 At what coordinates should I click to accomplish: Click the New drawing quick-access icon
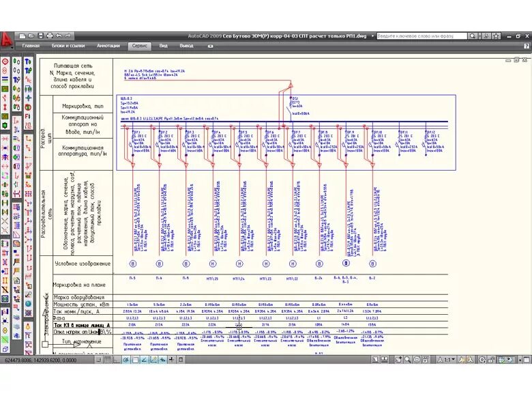[x=23, y=36]
